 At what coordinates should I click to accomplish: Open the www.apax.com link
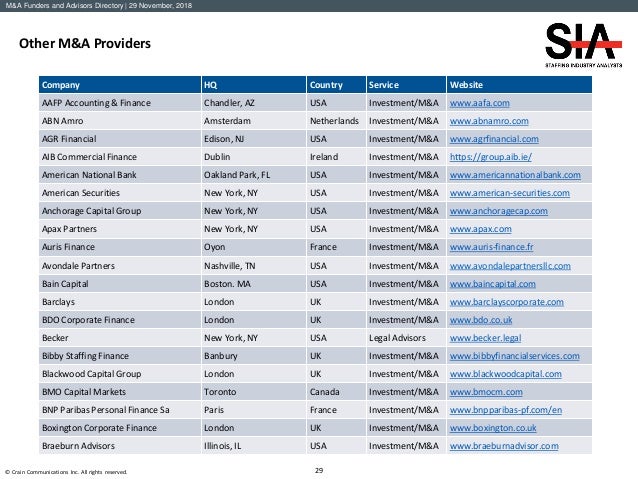coord(481,229)
